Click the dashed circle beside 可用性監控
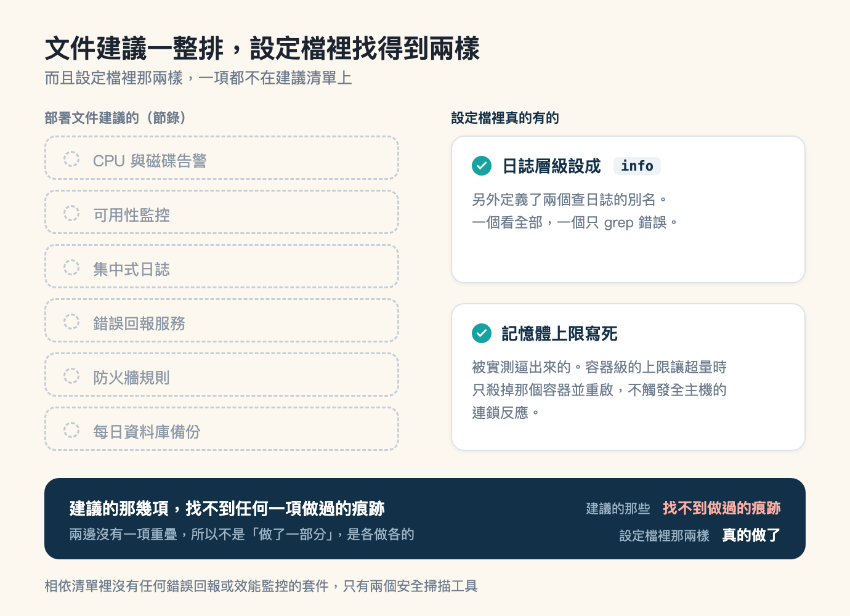Image resolution: width=850 pixels, height=616 pixels. (71, 213)
